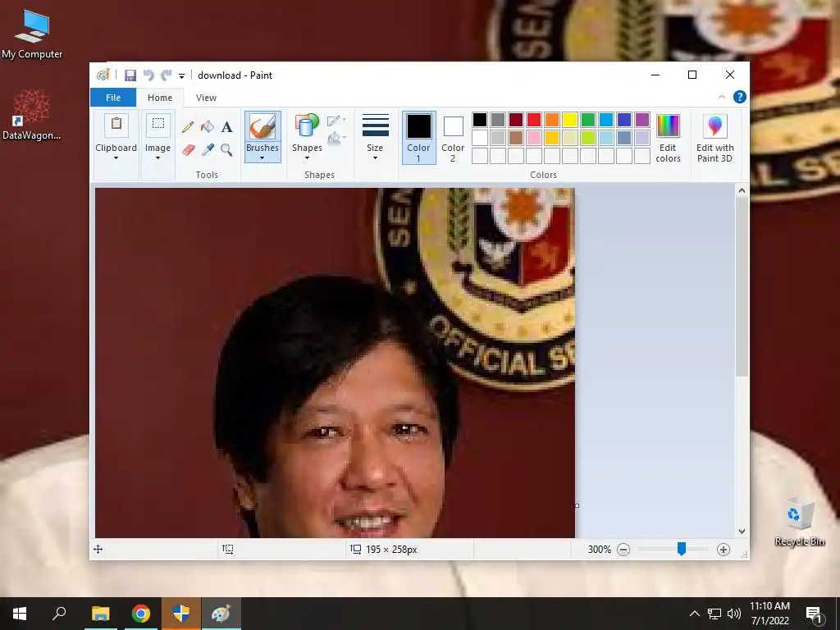Open My Computer desktop icon
Image resolution: width=840 pixels, height=630 pixels.
[32, 34]
